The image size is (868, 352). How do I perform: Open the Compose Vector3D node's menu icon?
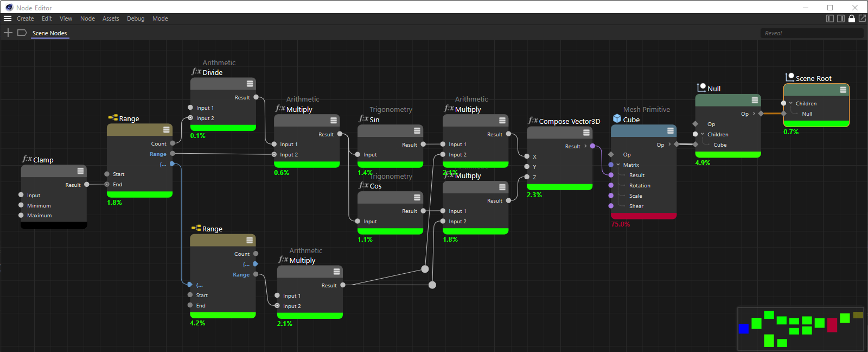(x=586, y=133)
